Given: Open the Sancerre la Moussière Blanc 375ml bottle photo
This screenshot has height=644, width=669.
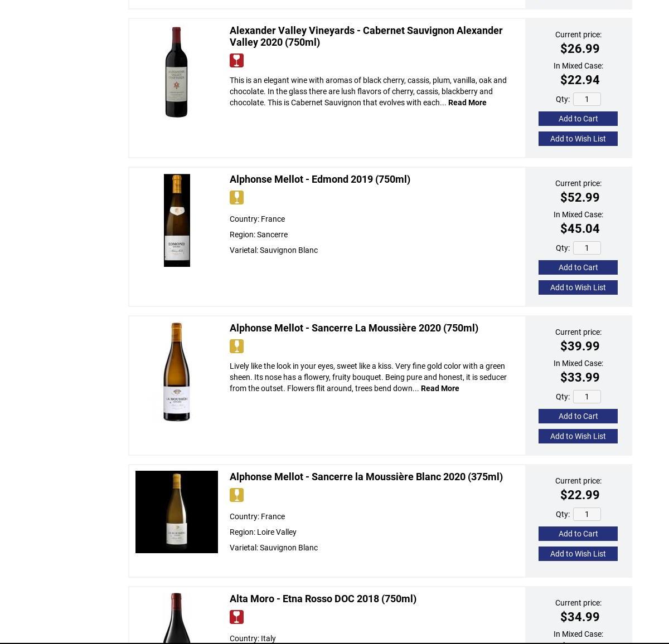Looking at the screenshot, I should pyautogui.click(x=177, y=512).
